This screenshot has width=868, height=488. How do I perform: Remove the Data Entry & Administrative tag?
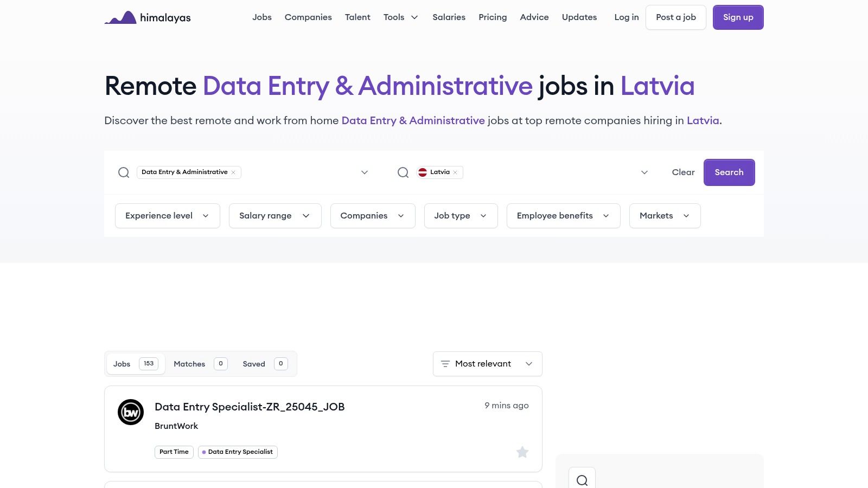point(233,172)
